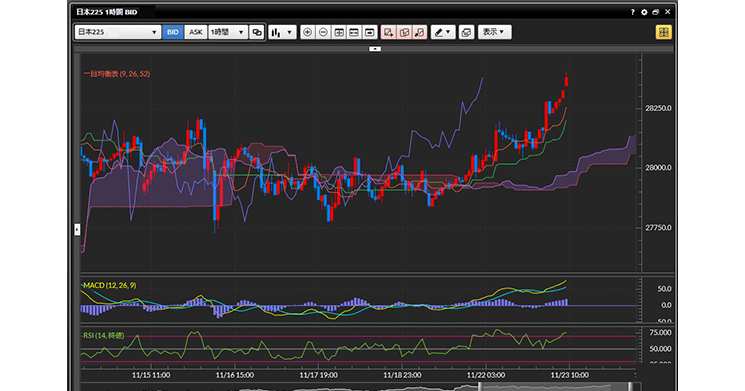Click the chart link icon next to timeframe

[x=257, y=32]
